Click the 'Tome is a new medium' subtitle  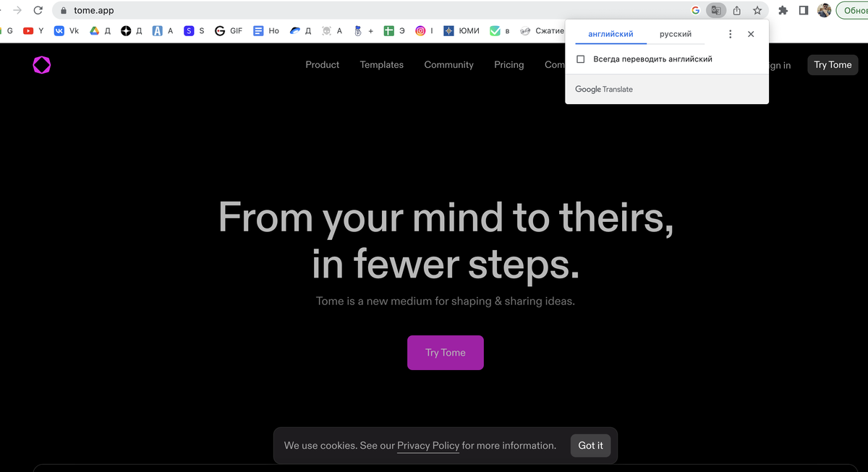pos(446,301)
